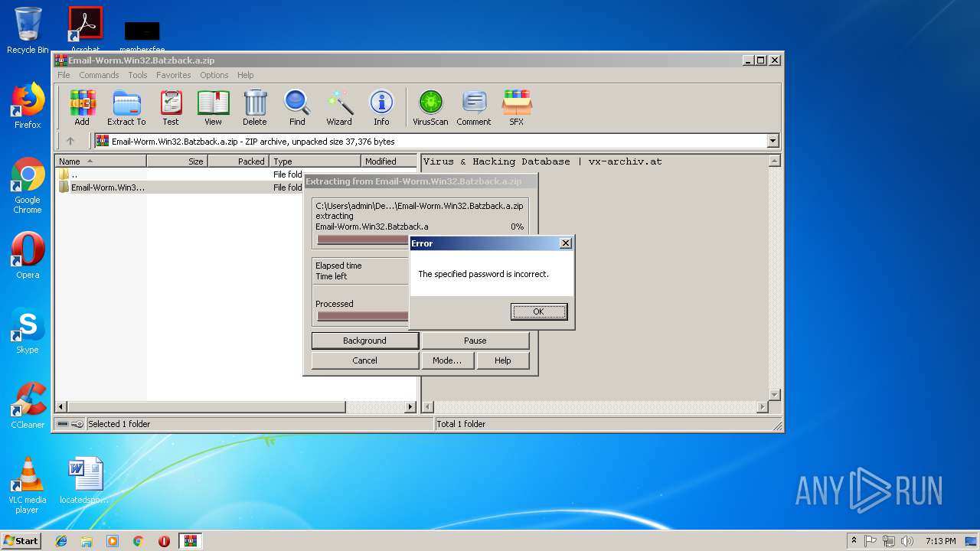The image size is (980, 551).
Task: Click the file list horizontal scrollbar
Action: pos(207,407)
